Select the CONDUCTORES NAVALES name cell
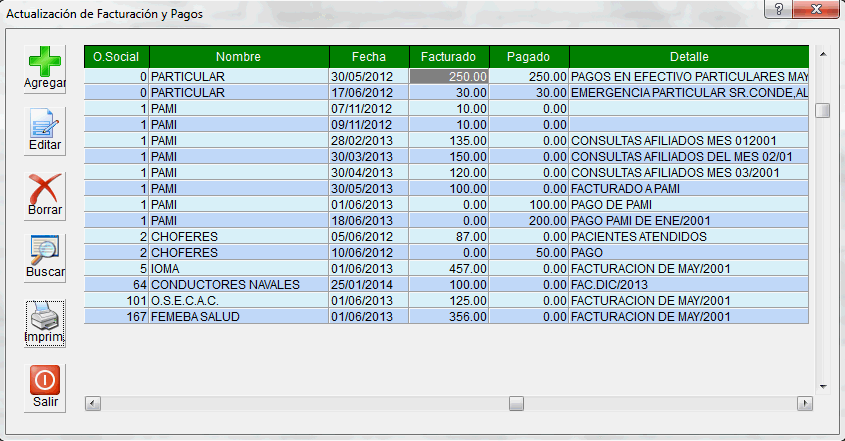The width and height of the screenshot is (845, 441). tap(239, 285)
